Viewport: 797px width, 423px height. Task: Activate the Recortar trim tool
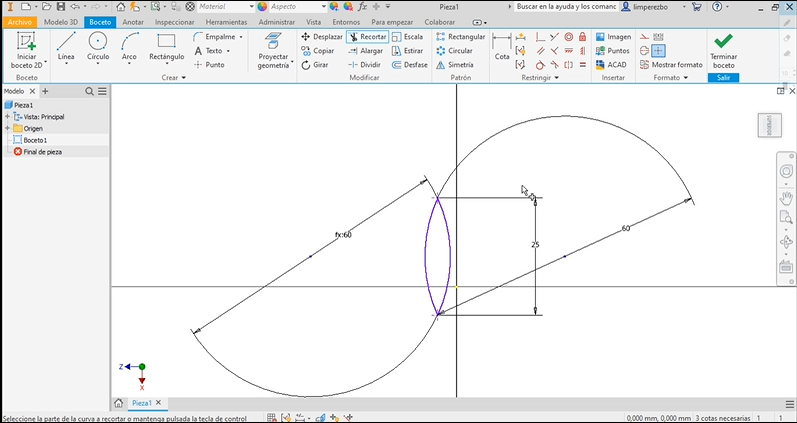(x=368, y=37)
